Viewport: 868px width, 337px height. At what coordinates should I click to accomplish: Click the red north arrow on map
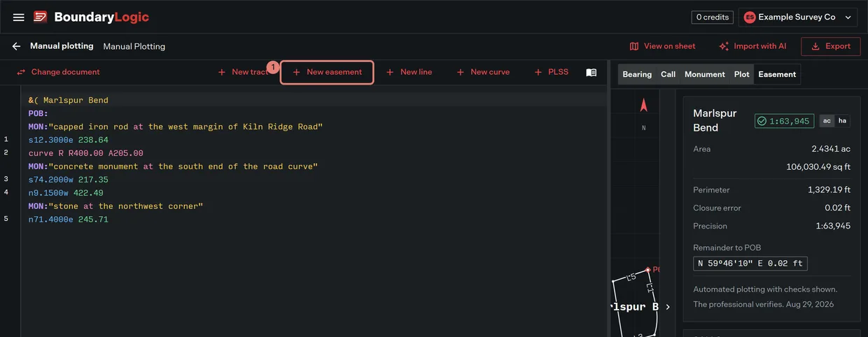(644, 106)
